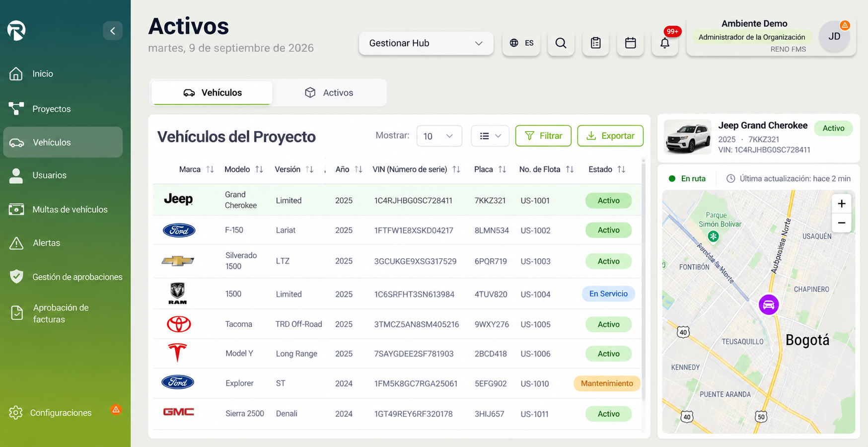Open Multas de vehículos in the sidebar
This screenshot has width=868, height=447.
click(x=63, y=210)
